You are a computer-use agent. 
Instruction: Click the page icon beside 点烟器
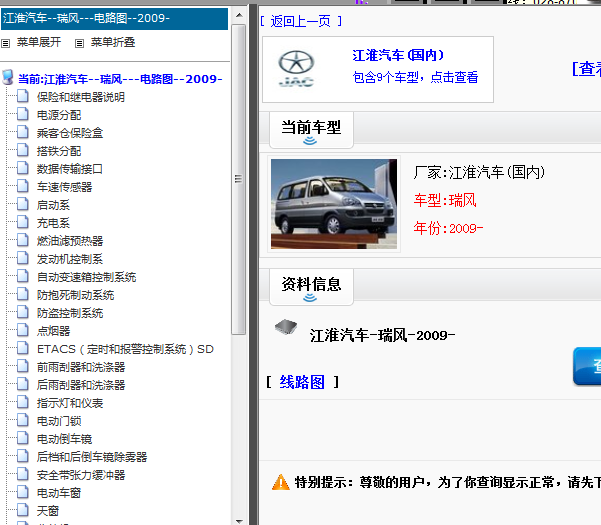[23, 330]
